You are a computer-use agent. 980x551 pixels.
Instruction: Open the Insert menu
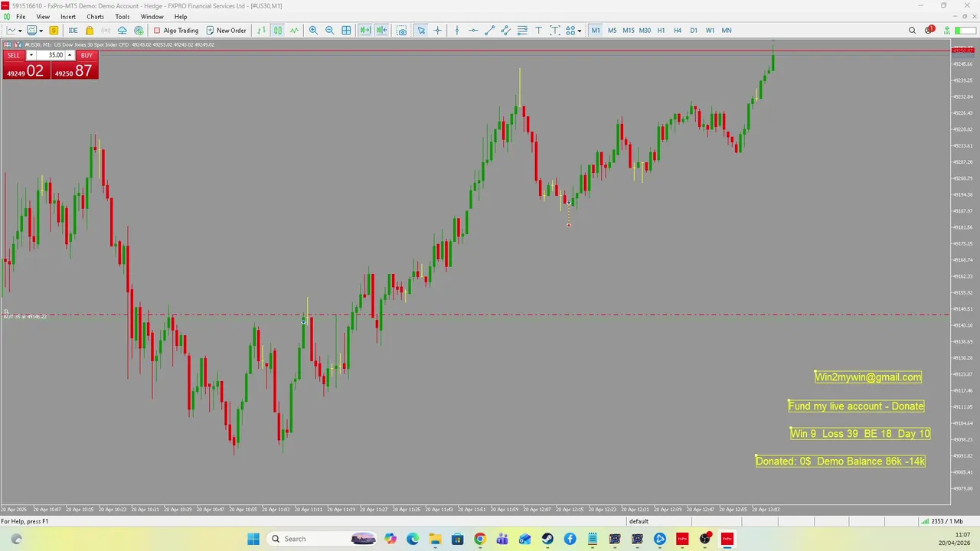pos(68,17)
